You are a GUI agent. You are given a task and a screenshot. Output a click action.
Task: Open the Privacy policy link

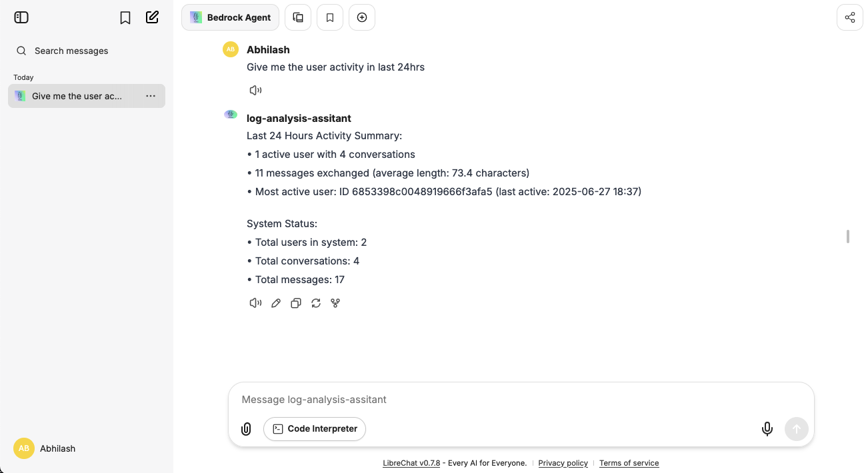coord(563,462)
